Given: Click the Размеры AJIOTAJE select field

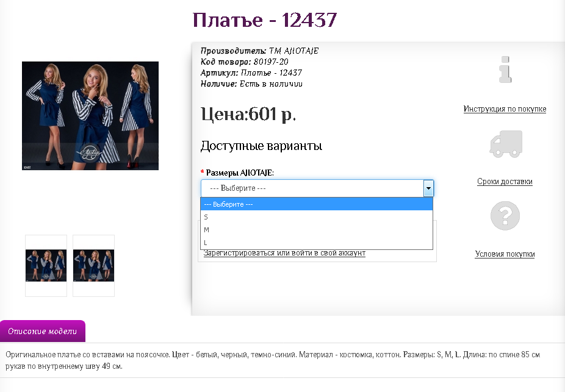Looking at the screenshot, I should [317, 188].
